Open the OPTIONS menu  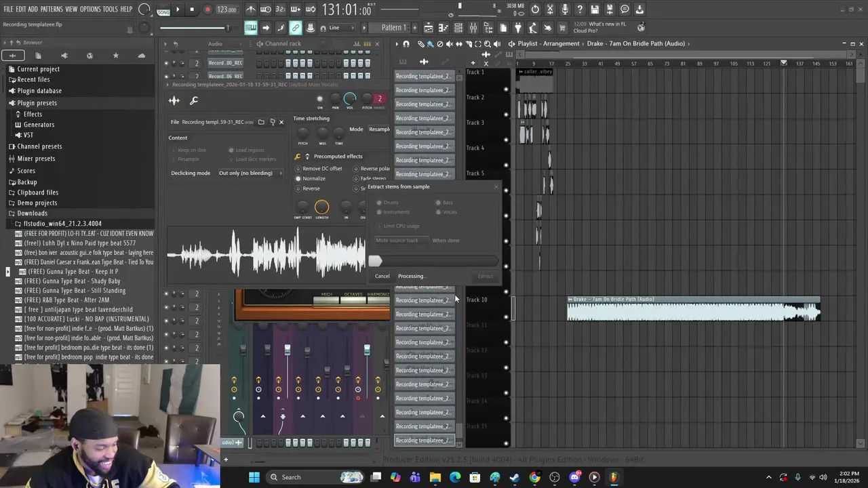point(90,9)
